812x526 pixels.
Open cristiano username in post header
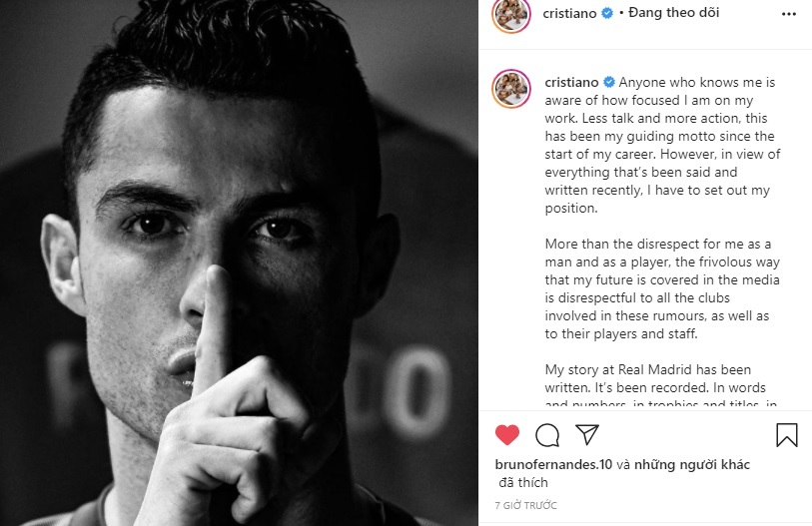click(x=569, y=13)
